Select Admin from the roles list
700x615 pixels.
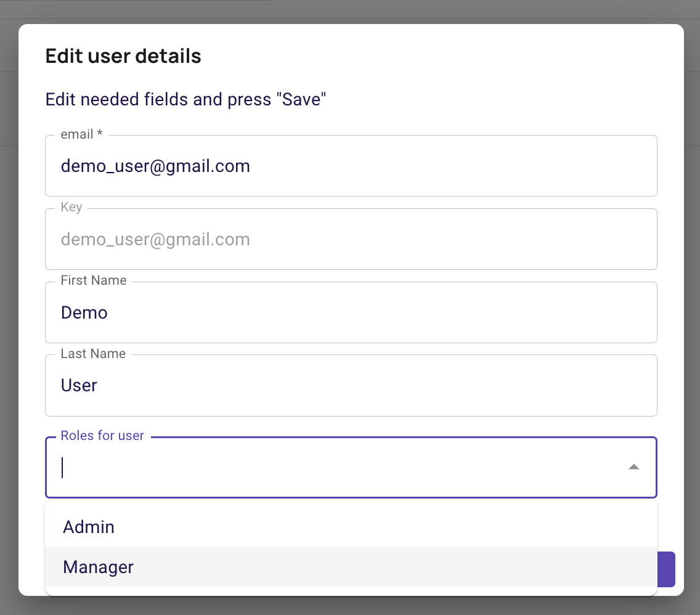(x=89, y=527)
